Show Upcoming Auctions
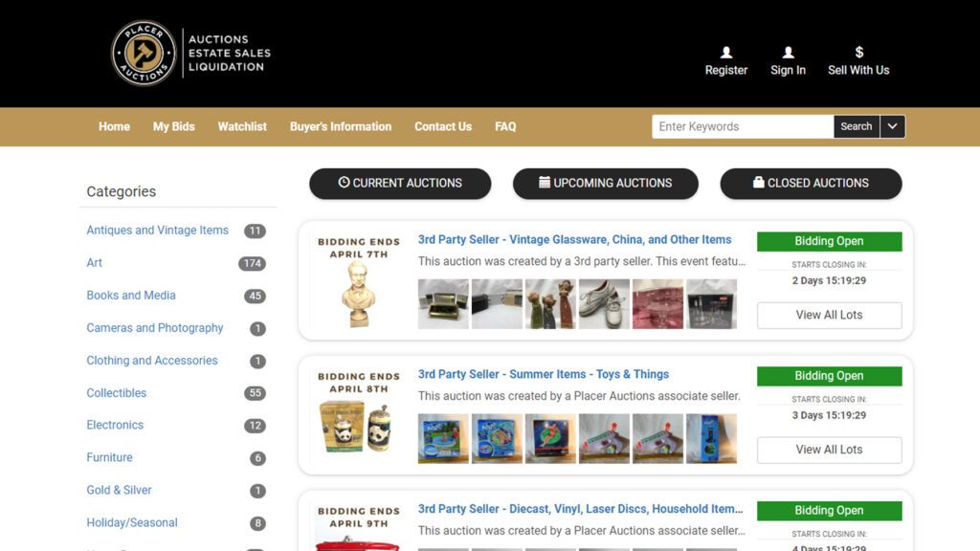 point(606,183)
